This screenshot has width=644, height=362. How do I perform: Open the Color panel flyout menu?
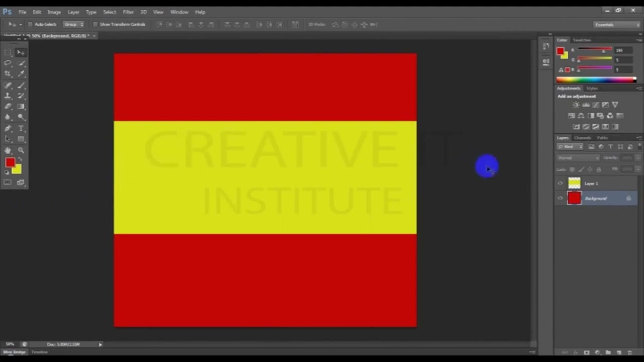pos(639,40)
